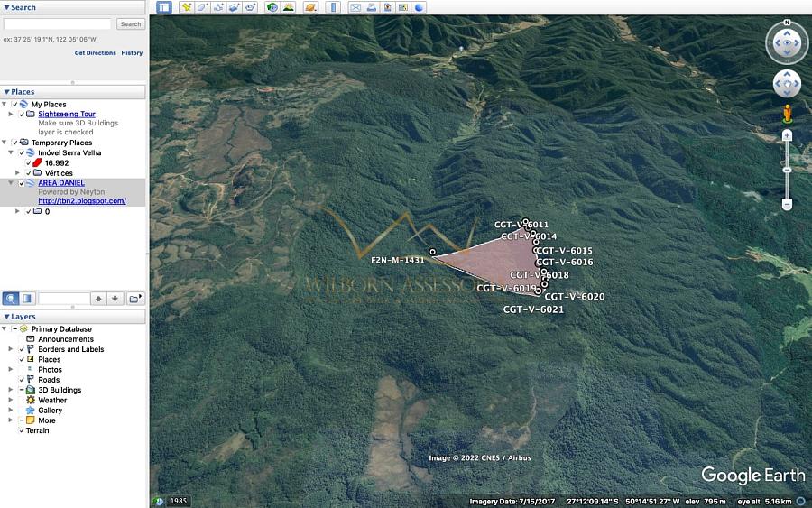Click the Search button
The width and height of the screenshot is (812, 508).
point(131,24)
